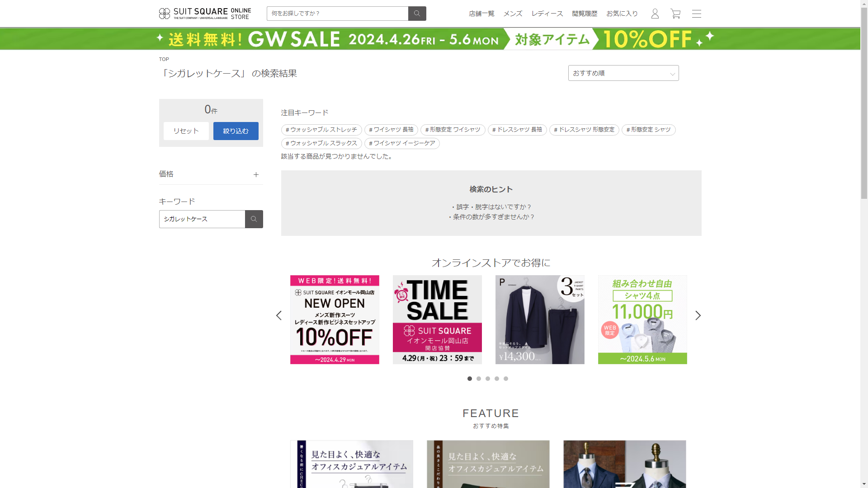Select the third carousel pagination dot
This screenshot has height=488, width=868.
click(488, 379)
